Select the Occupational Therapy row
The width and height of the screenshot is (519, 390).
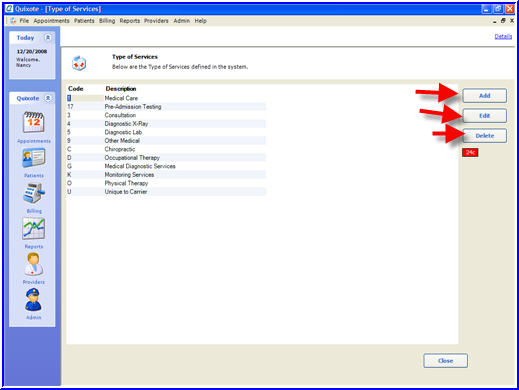coord(166,158)
